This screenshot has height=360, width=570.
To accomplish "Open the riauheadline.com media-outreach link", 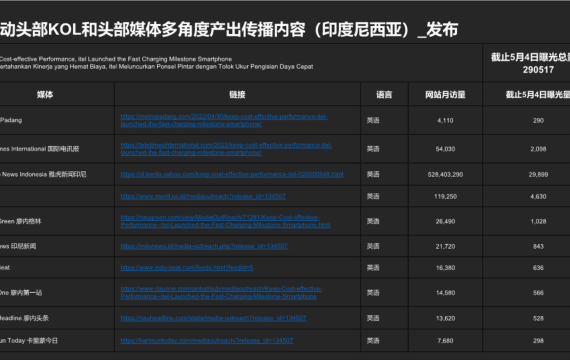I will (213, 318).
